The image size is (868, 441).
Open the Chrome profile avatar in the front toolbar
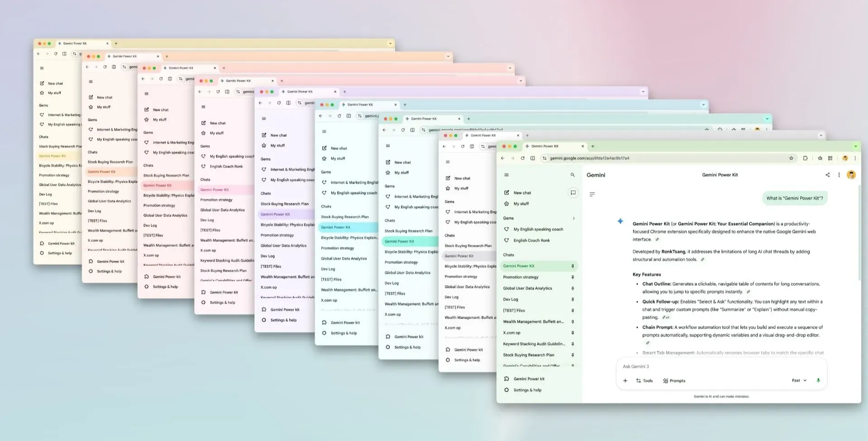845,158
